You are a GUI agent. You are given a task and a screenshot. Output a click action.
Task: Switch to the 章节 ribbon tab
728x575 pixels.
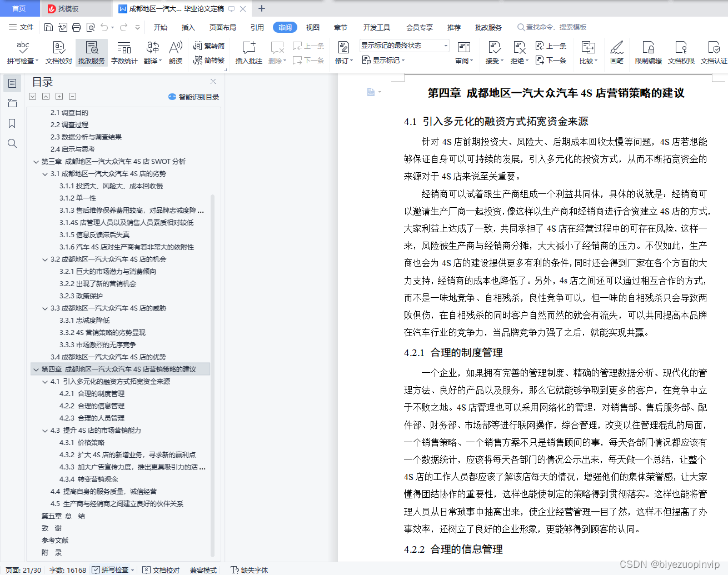coord(341,27)
